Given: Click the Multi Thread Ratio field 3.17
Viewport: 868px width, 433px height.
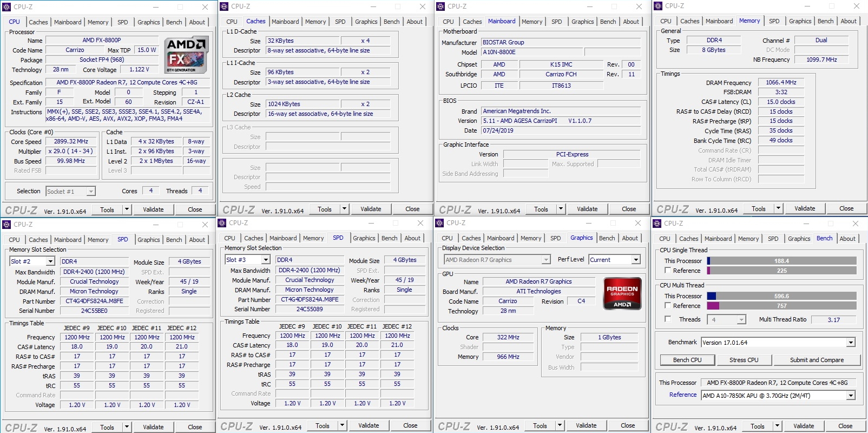Looking at the screenshot, I should [x=834, y=320].
